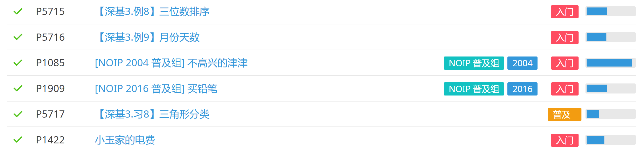Select the 2004 year tag
644x152 pixels.
(x=522, y=63)
